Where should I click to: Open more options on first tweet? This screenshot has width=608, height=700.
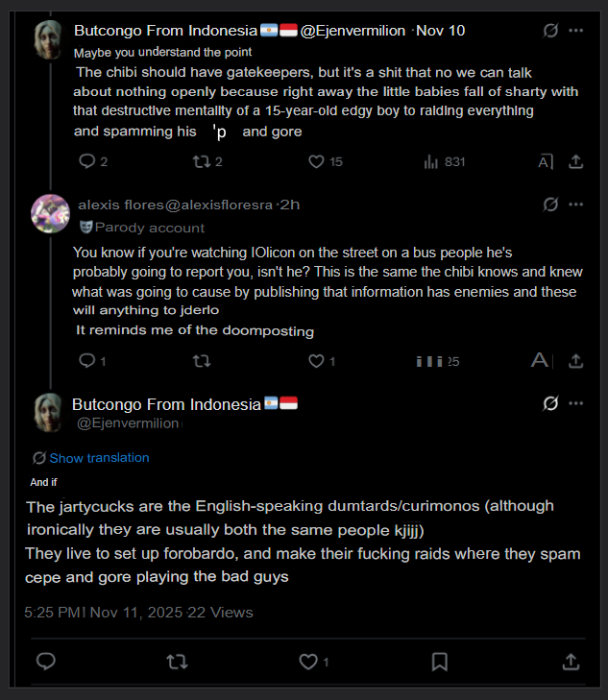point(576,31)
